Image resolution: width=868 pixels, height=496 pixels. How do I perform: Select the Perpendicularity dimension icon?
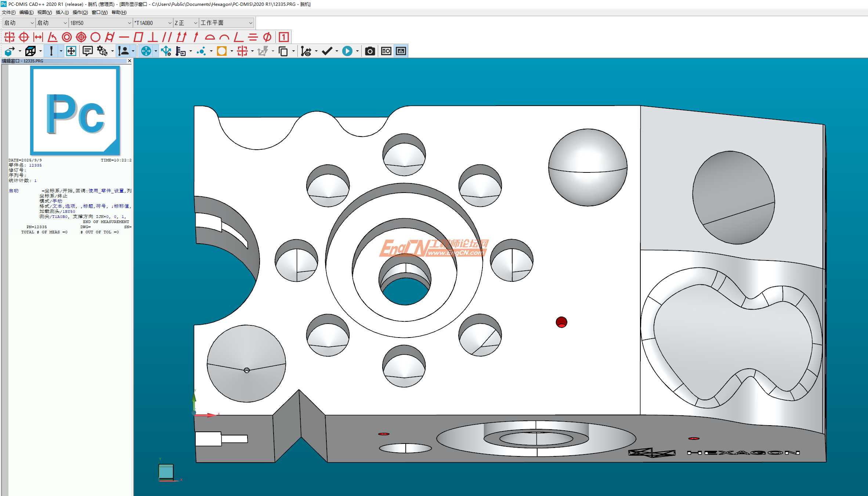(x=153, y=37)
